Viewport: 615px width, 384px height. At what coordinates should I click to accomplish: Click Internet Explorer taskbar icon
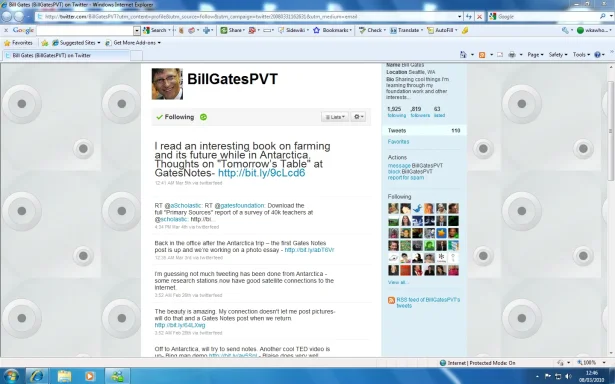coord(37,376)
